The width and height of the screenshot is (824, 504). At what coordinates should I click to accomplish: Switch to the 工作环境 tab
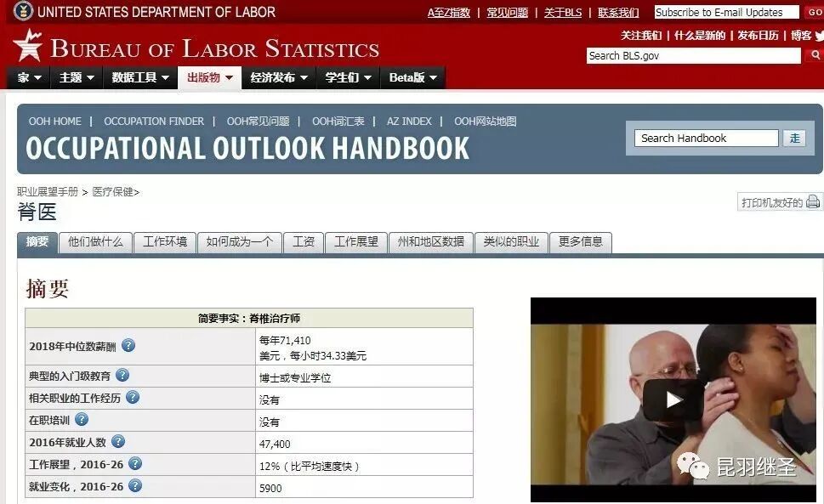165,242
